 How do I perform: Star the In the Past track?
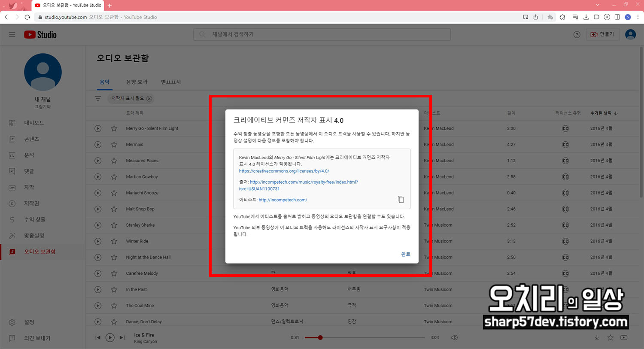click(114, 289)
